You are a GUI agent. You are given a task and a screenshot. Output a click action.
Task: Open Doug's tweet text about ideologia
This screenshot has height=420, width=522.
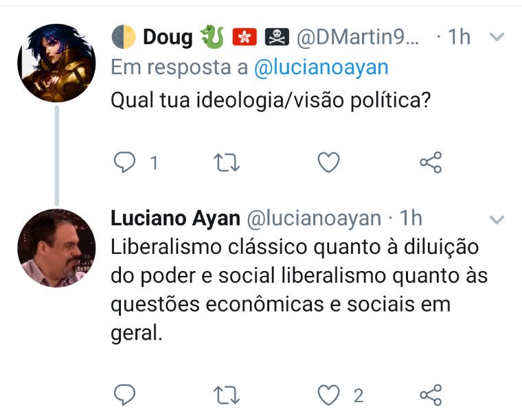pyautogui.click(x=271, y=100)
